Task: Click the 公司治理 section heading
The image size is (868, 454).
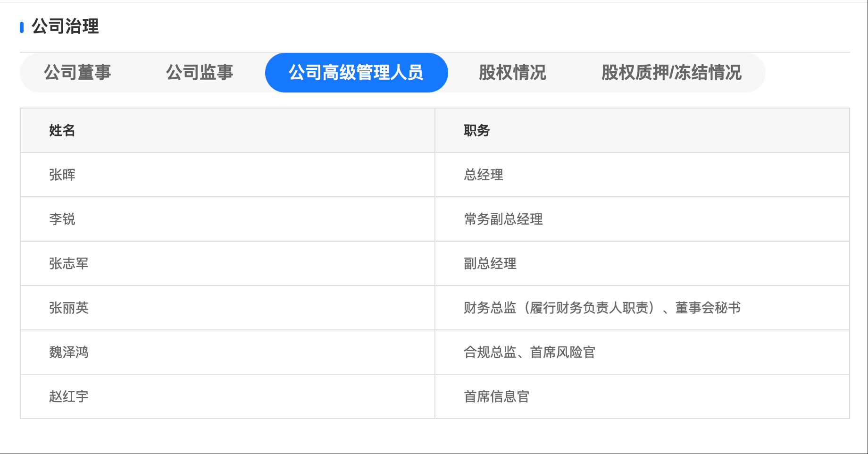Action: 65,26
